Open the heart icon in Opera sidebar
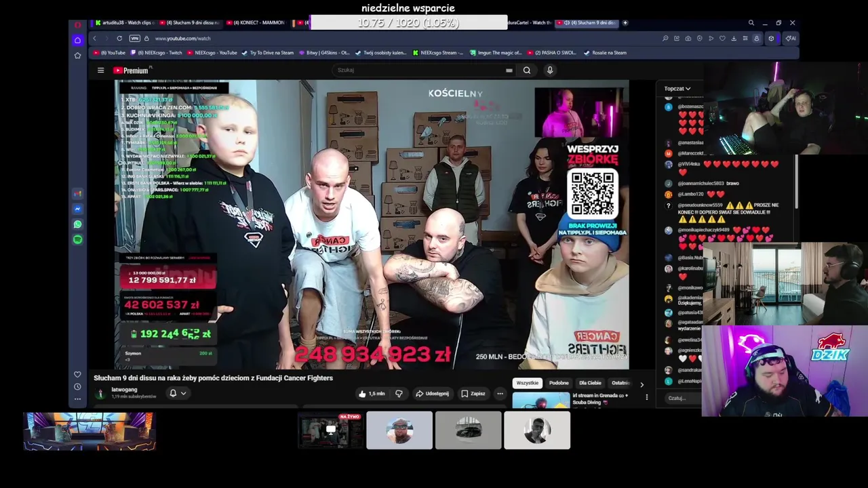The image size is (868, 488). [77, 375]
